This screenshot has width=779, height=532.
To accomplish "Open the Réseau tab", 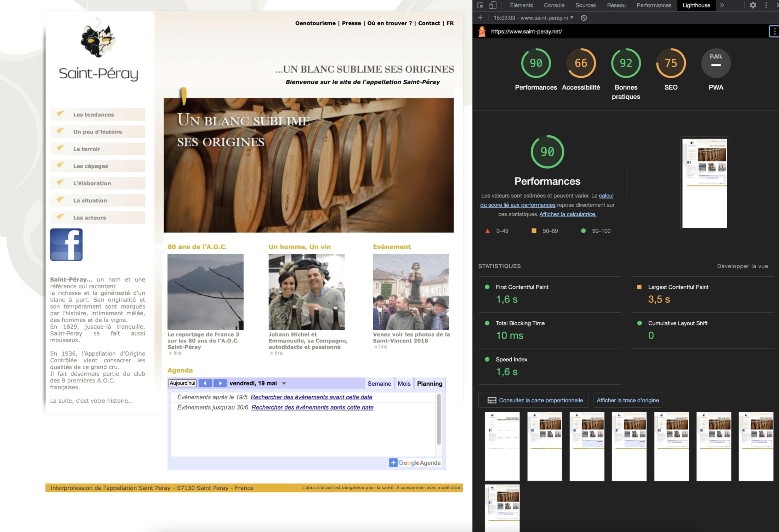I will [616, 5].
